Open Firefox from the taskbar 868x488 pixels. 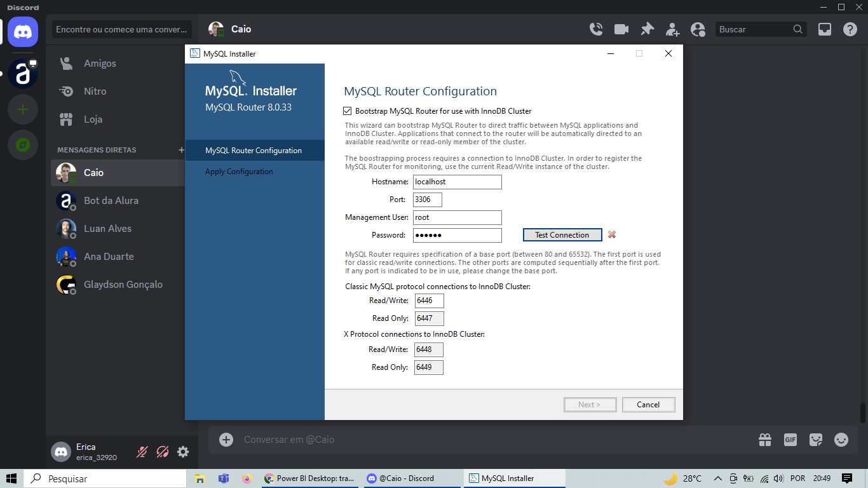coord(247,478)
